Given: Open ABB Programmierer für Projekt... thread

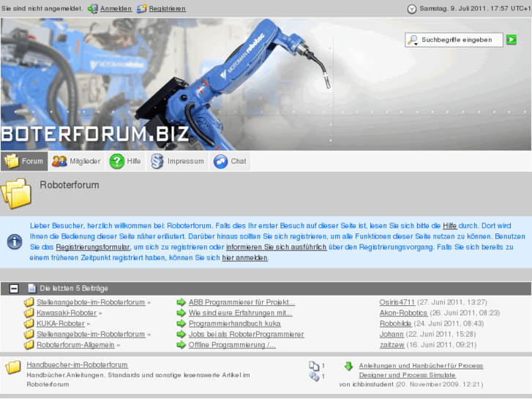Looking at the screenshot, I should coord(241,302).
